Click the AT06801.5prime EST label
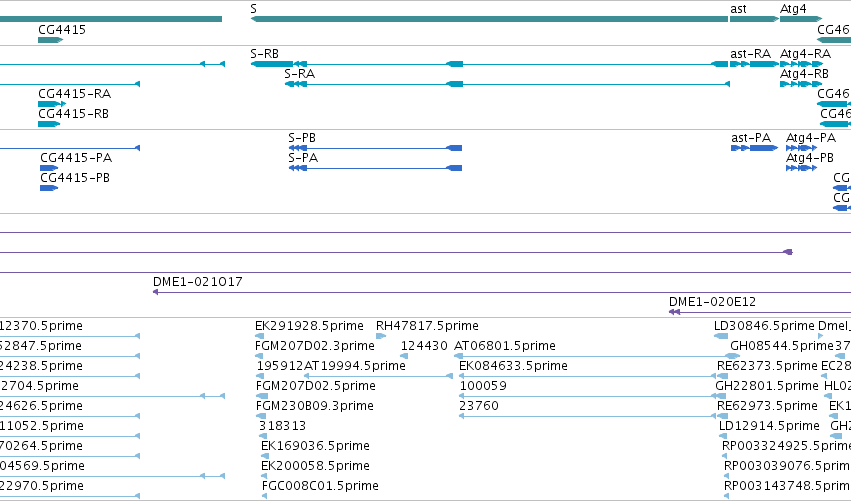The image size is (851, 501). 505,346
